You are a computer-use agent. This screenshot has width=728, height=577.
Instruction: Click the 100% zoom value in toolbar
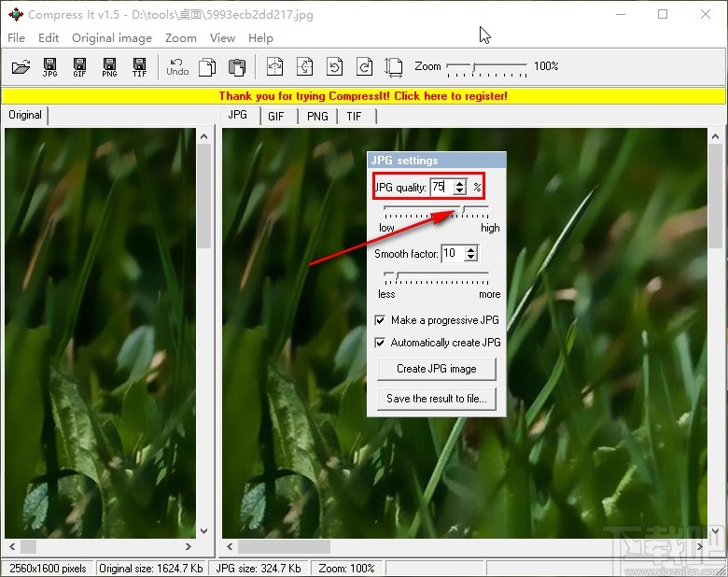pyautogui.click(x=546, y=66)
